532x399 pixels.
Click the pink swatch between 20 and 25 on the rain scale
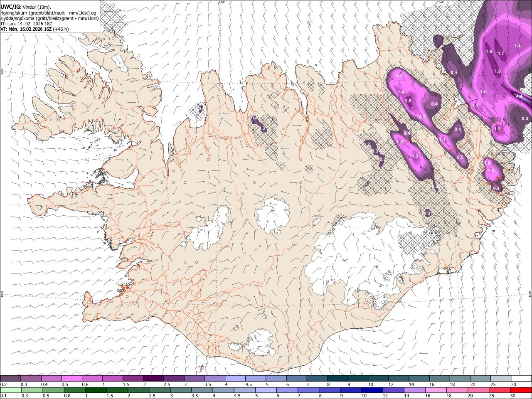pyautogui.click(x=478, y=390)
